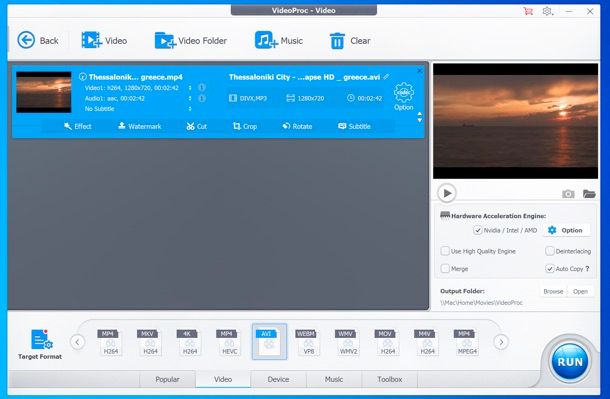Select M4V H264 format
Image resolution: width=610 pixels, height=399 pixels.
(427, 342)
